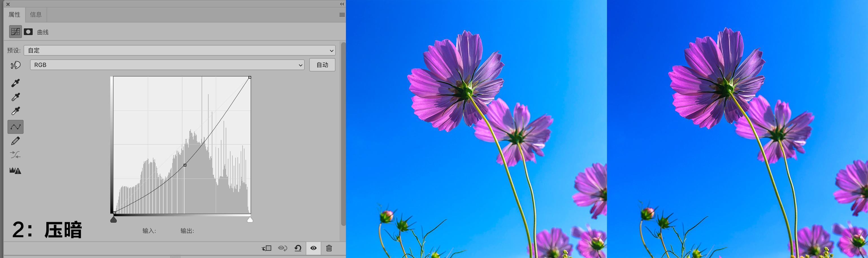Select the bottom-left curve endpoint
The width and height of the screenshot is (868, 258).
pos(114,213)
